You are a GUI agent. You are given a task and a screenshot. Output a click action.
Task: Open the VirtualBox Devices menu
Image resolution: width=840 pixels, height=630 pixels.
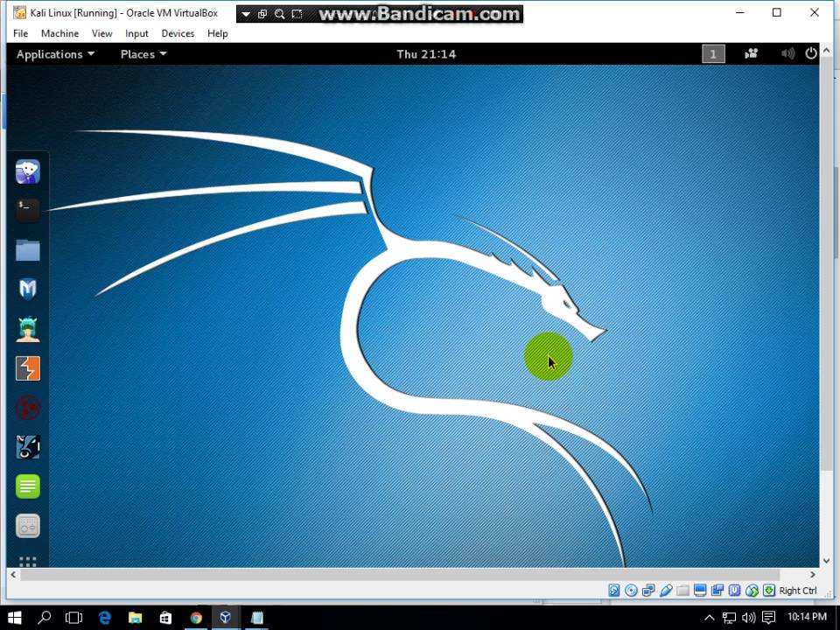click(x=178, y=33)
